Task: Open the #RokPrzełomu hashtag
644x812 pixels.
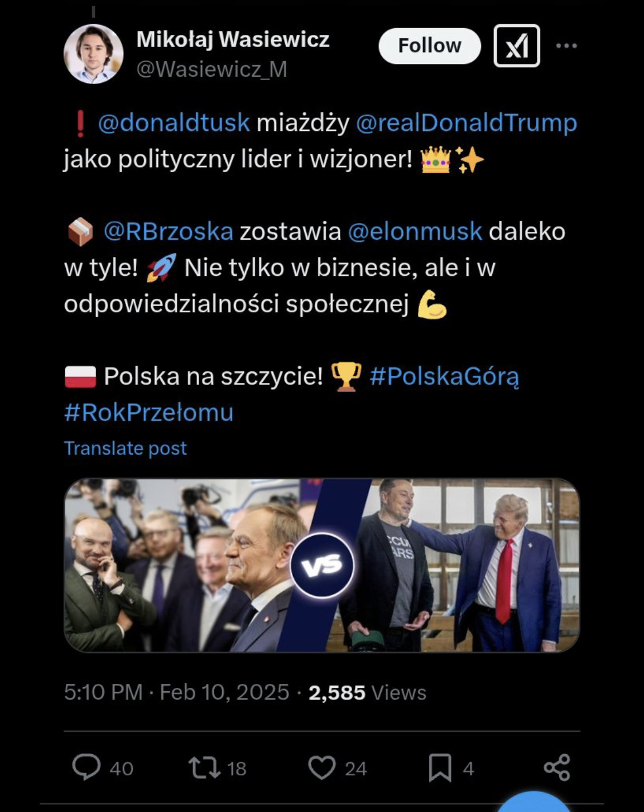Action: 149,413
